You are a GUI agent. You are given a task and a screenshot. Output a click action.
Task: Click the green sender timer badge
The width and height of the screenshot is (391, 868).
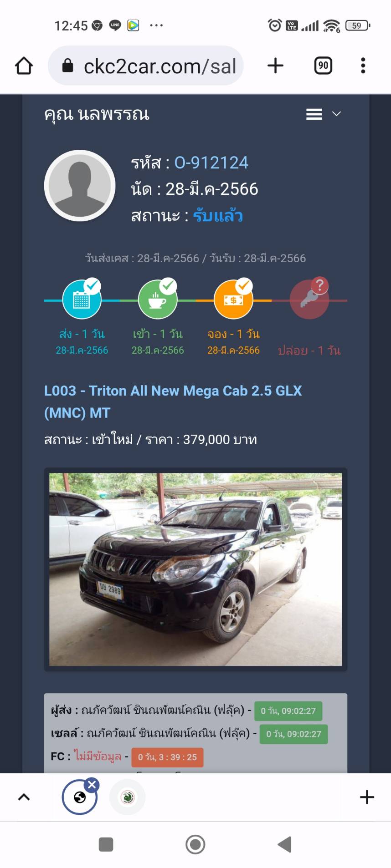[x=288, y=711]
